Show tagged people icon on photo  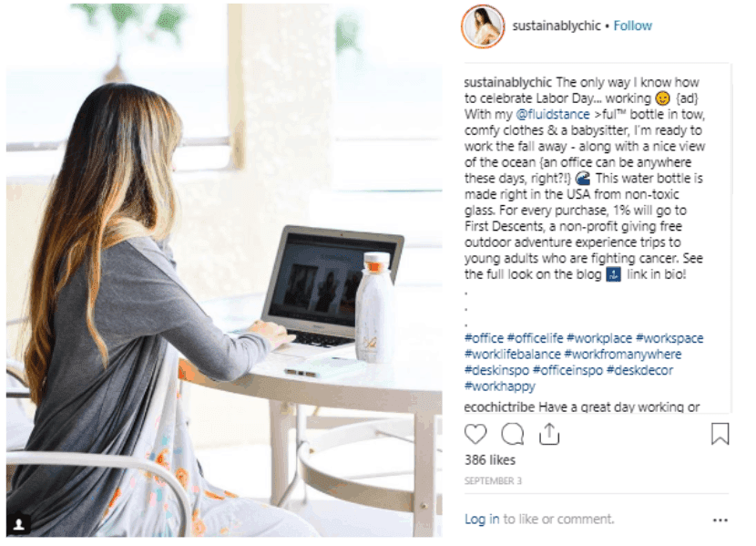point(19,524)
